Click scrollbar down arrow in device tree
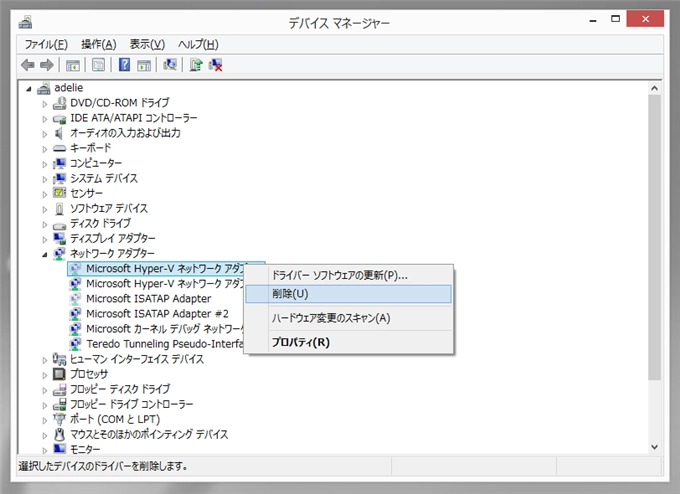 pyautogui.click(x=654, y=447)
